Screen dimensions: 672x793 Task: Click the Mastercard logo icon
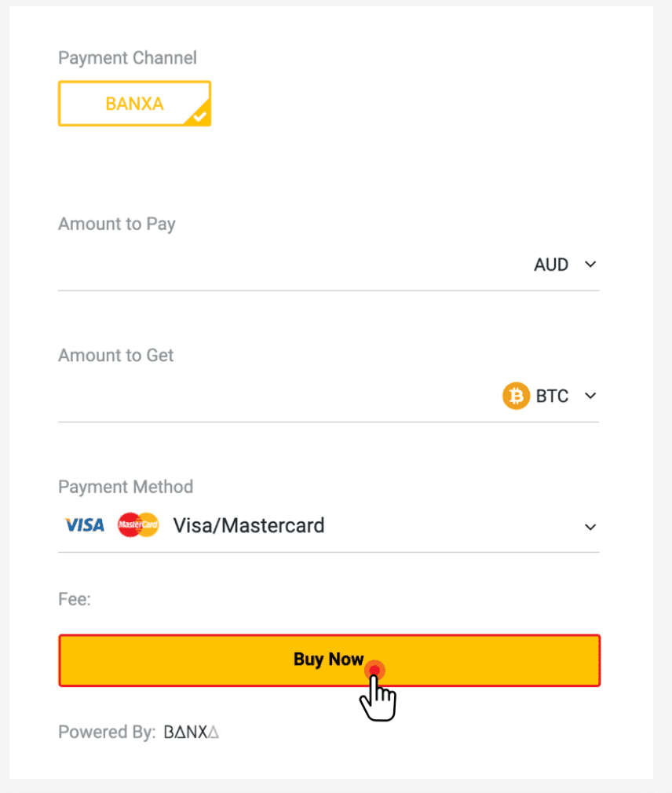[138, 525]
